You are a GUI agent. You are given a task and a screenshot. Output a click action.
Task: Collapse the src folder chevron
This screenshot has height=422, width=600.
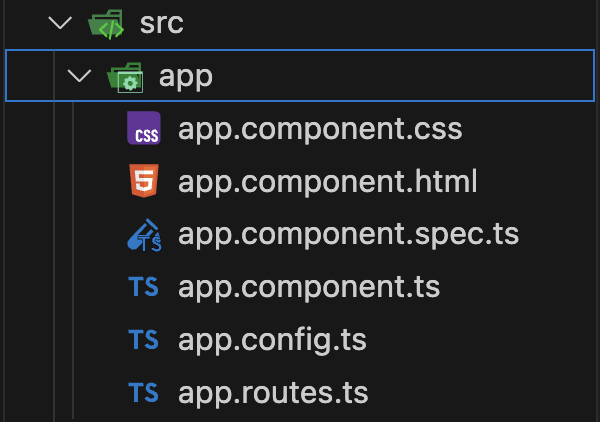click(63, 24)
